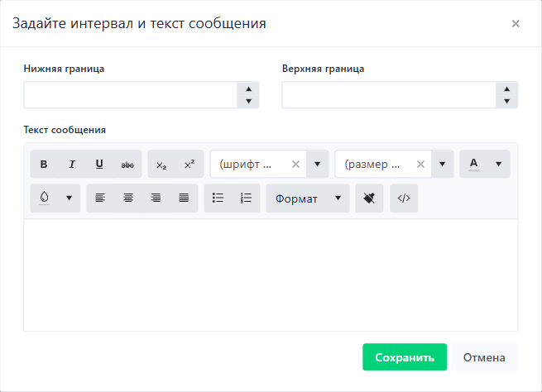
Task: Clear formatting with the eraser icon
Action: click(370, 198)
